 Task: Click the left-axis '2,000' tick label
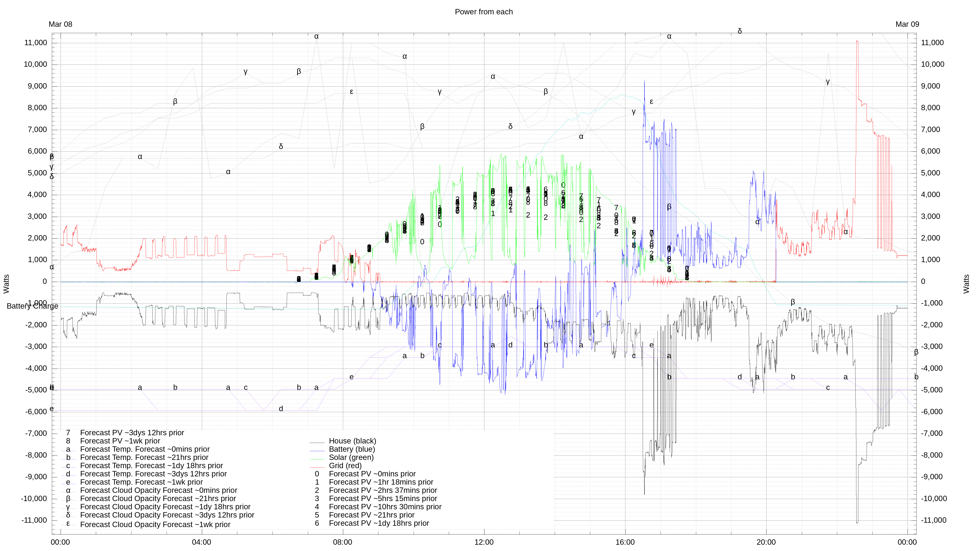point(37,238)
